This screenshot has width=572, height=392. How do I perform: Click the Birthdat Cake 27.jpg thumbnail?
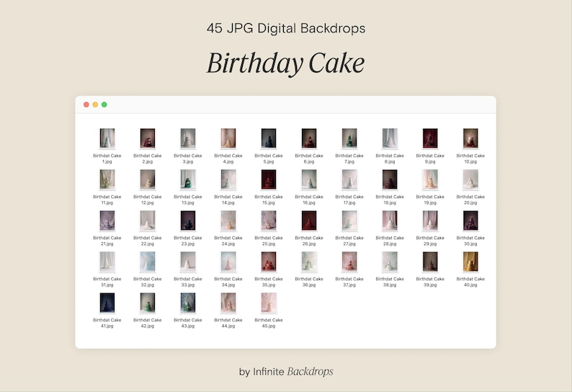[349, 220]
